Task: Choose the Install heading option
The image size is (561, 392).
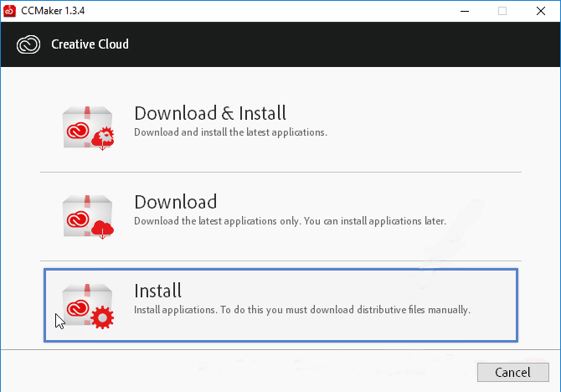Action: click(x=157, y=291)
